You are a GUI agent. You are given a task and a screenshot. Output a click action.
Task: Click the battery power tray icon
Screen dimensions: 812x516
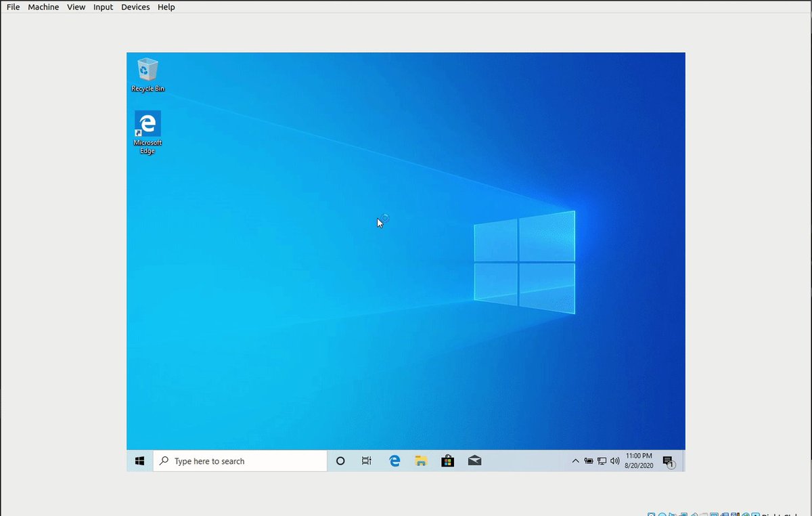[589, 461]
